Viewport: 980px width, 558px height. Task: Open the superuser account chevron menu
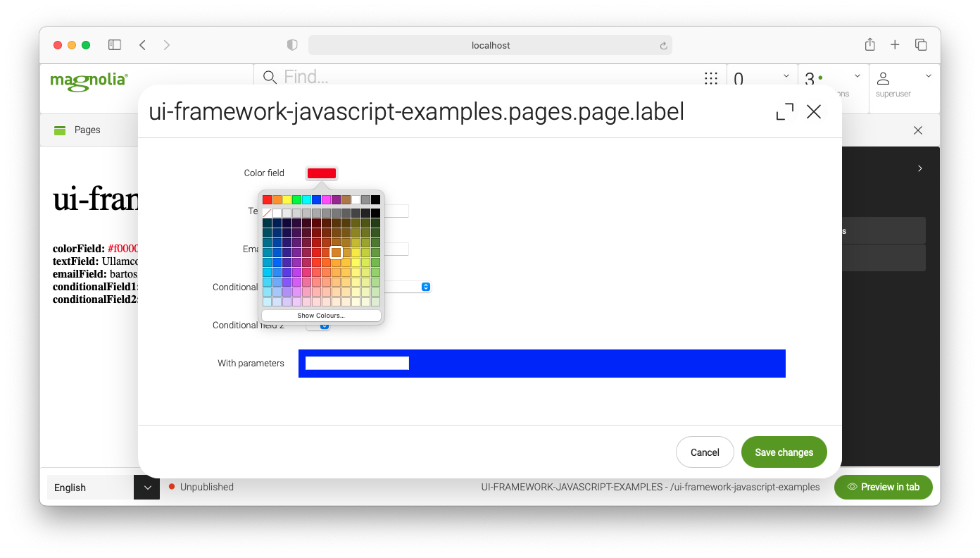click(928, 75)
